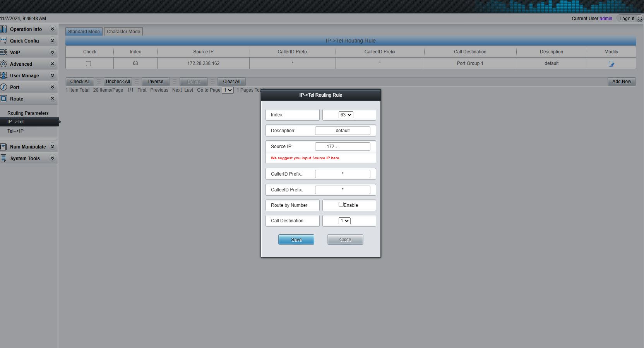This screenshot has height=348, width=644.
Task: Enable the Route by Number checkbox
Action: point(341,205)
